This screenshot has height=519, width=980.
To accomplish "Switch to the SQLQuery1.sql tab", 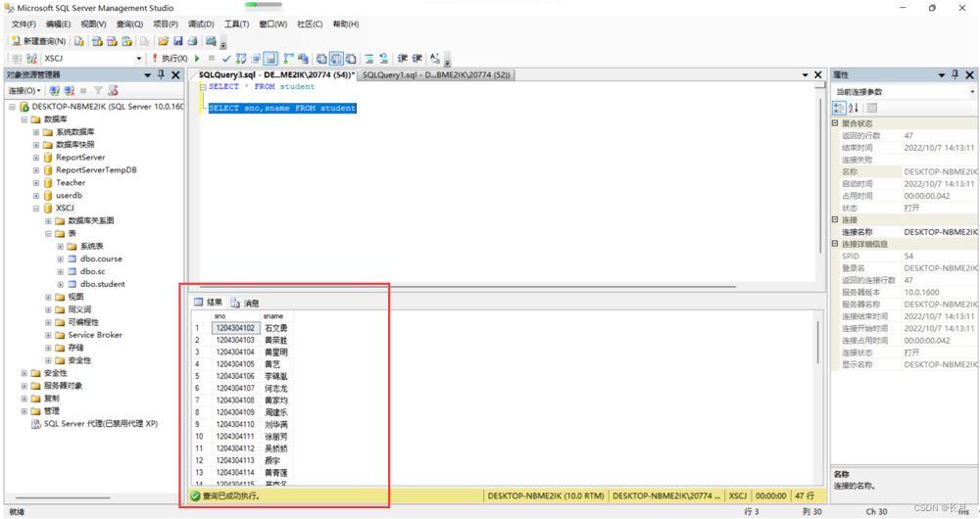I will (435, 75).
